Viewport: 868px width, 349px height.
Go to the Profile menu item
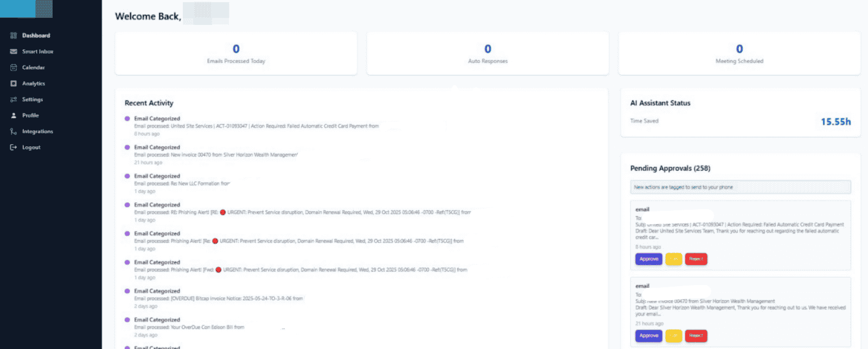pyautogui.click(x=30, y=115)
